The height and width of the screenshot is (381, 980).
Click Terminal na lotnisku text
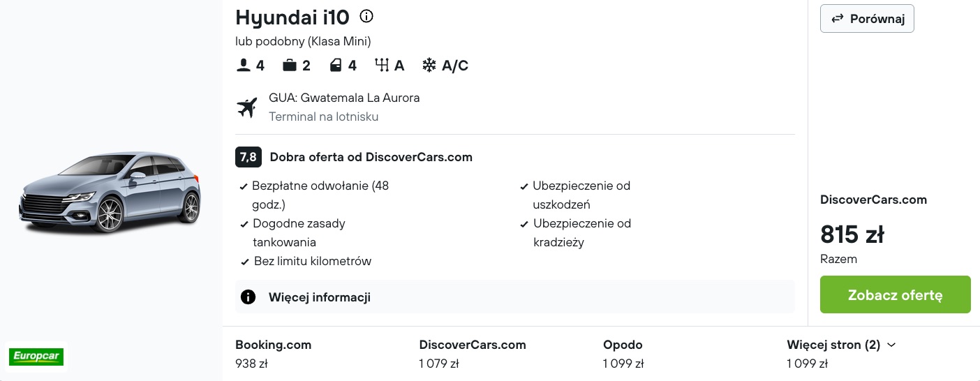tap(324, 117)
